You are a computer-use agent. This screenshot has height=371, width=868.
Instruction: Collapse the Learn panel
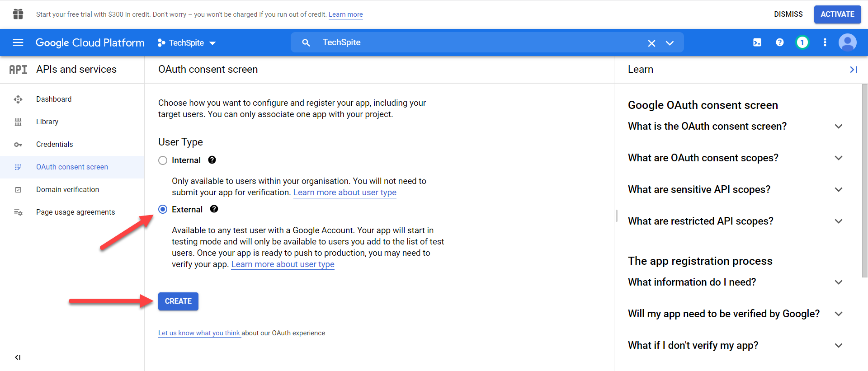point(853,70)
